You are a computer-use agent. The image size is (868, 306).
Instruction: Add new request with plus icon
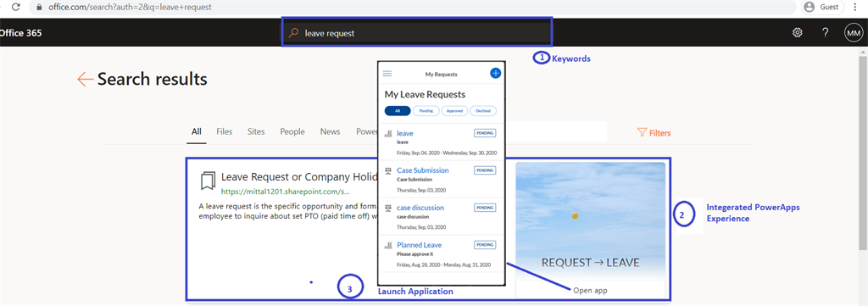pyautogui.click(x=495, y=73)
